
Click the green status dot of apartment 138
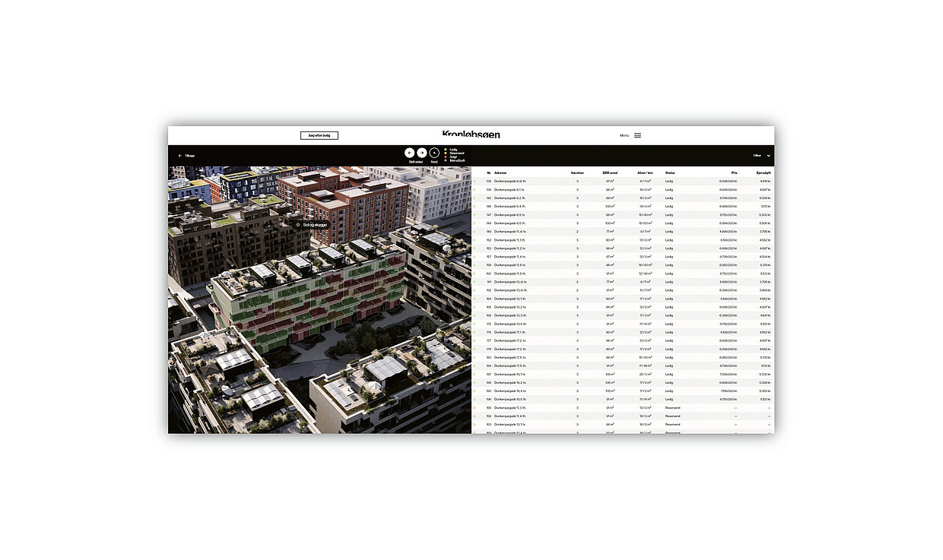[475, 181]
